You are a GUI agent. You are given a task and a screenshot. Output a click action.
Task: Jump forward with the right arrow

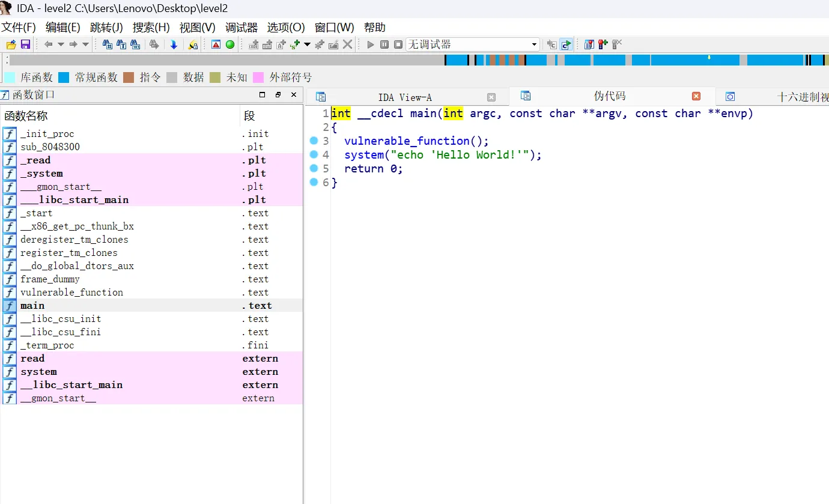tap(73, 44)
